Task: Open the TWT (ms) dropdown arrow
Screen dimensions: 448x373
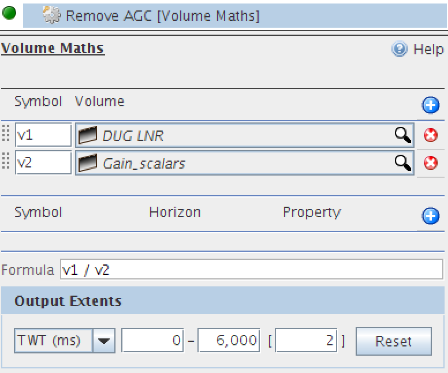Action: coord(104,340)
